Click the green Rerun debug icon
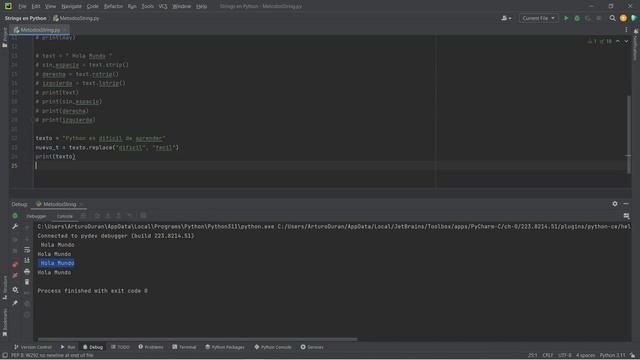This screenshot has height=360, width=640. pos(15,216)
